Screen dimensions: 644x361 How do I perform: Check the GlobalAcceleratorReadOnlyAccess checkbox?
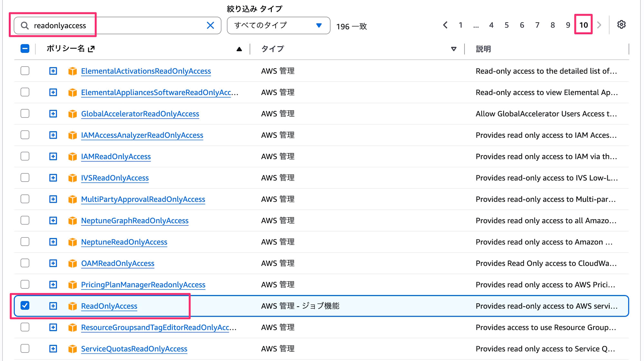pyautogui.click(x=25, y=113)
